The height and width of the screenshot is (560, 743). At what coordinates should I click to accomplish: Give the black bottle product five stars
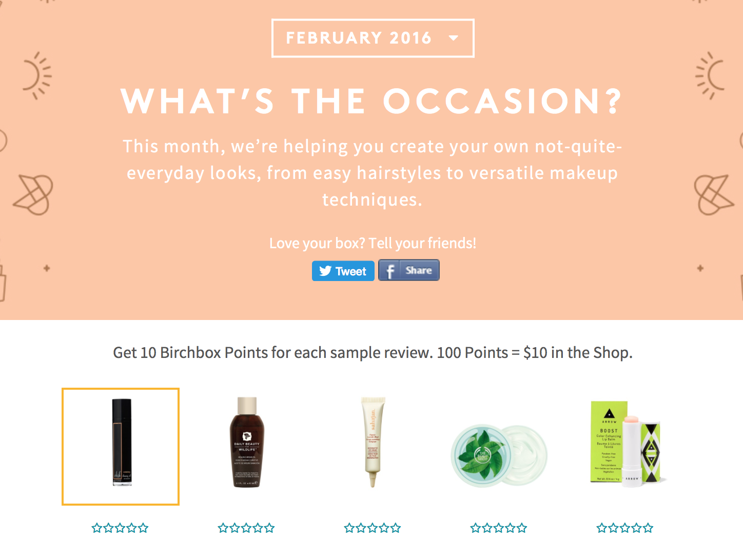(x=143, y=528)
